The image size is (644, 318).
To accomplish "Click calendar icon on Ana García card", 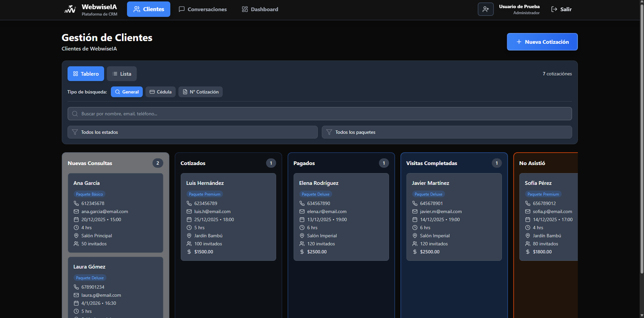I will pos(76,219).
